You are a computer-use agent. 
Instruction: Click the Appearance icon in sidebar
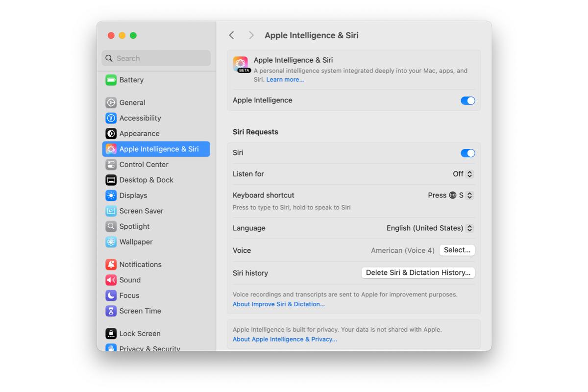click(x=111, y=133)
